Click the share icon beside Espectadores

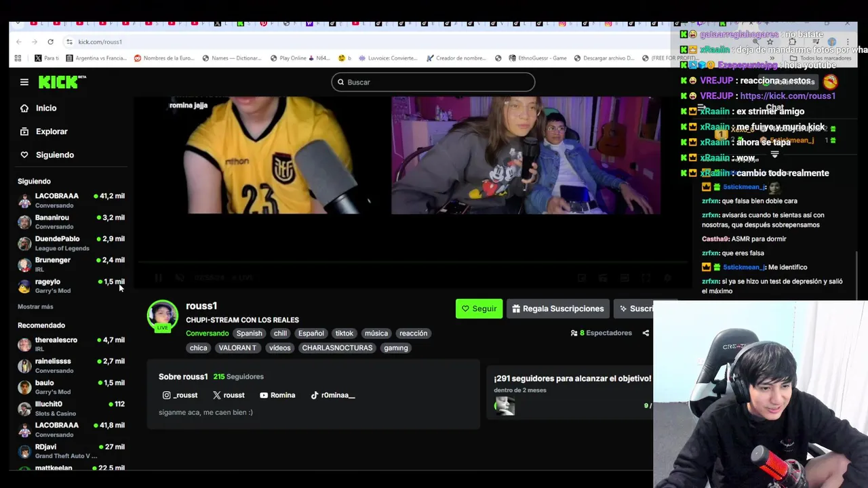tap(646, 333)
